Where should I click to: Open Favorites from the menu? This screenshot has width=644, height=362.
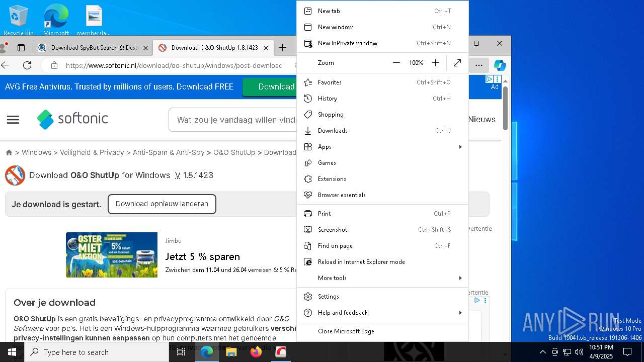(382, 82)
